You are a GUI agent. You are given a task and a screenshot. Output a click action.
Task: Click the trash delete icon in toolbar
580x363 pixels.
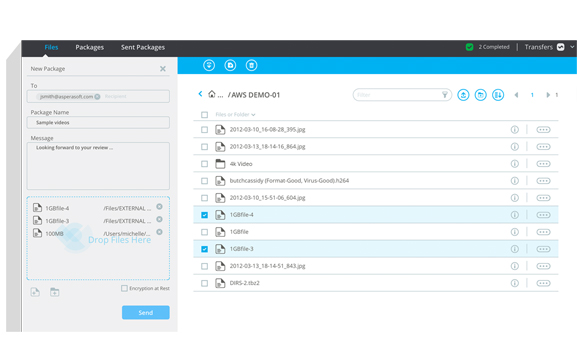(x=252, y=65)
